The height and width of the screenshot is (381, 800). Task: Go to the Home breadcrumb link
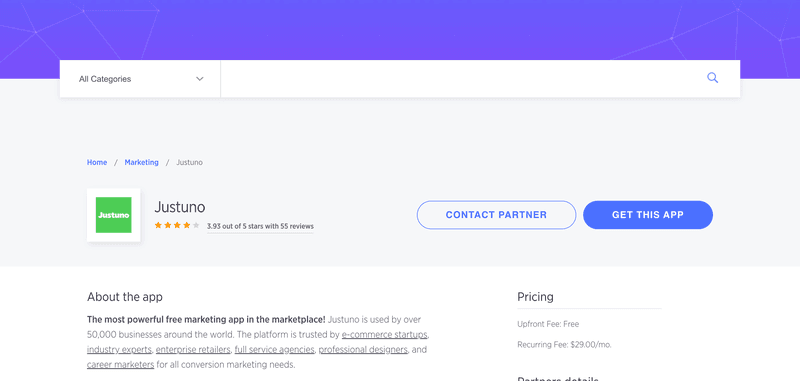pyautogui.click(x=97, y=162)
